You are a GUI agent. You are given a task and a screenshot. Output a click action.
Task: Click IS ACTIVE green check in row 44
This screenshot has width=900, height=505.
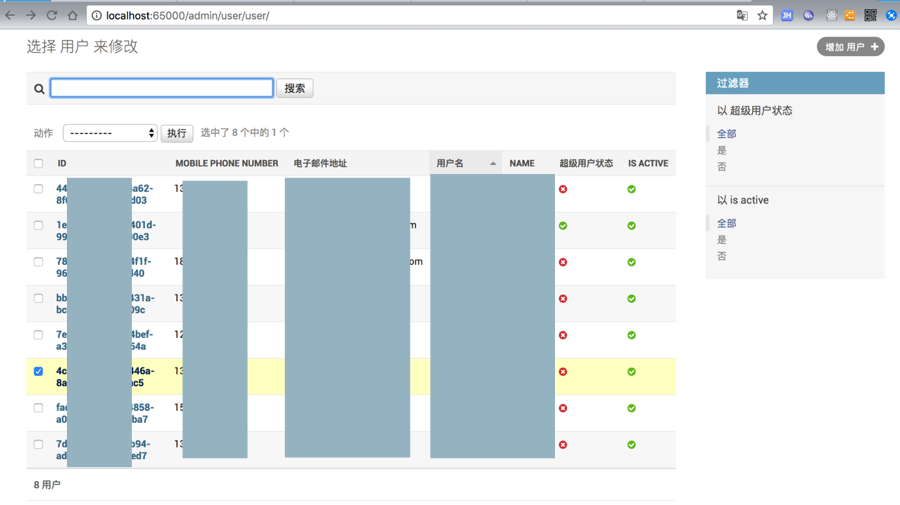[631, 189]
